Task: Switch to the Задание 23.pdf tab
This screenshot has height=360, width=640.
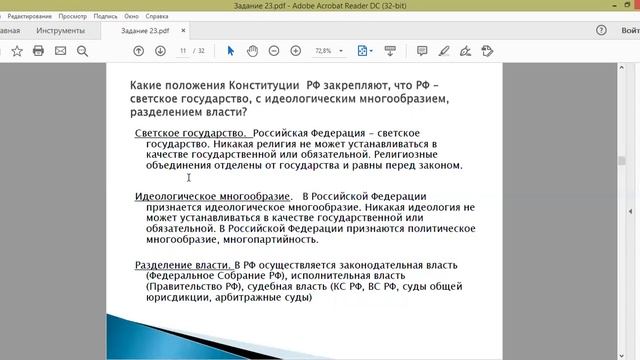Action: pos(145,31)
